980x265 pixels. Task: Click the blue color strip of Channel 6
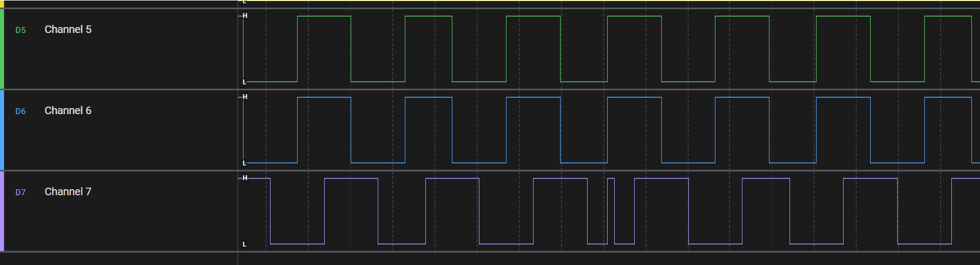tap(2, 130)
